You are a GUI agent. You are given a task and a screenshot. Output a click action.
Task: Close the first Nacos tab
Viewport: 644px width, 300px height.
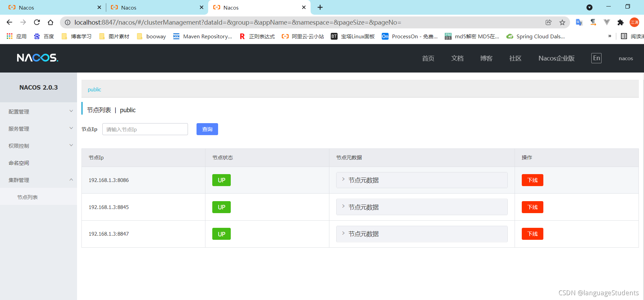(99, 7)
